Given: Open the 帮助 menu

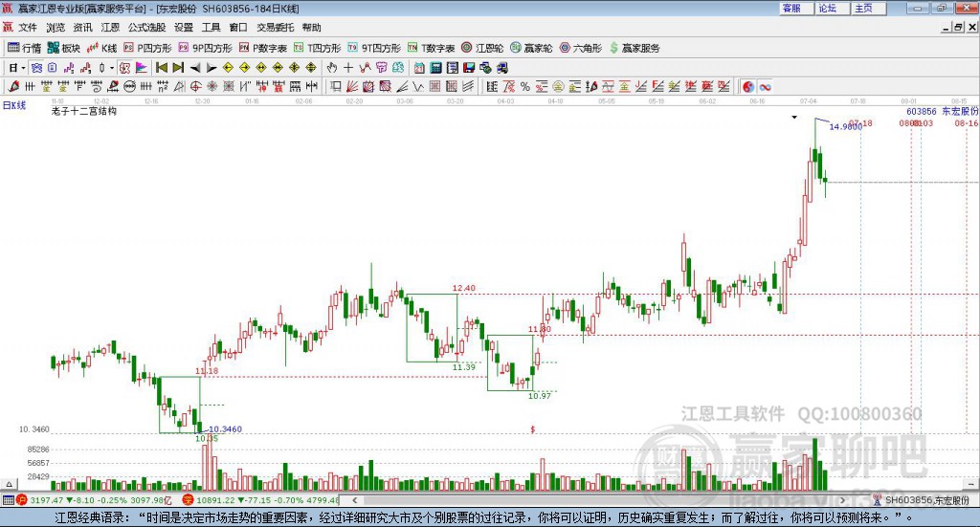Looking at the screenshot, I should [311, 28].
